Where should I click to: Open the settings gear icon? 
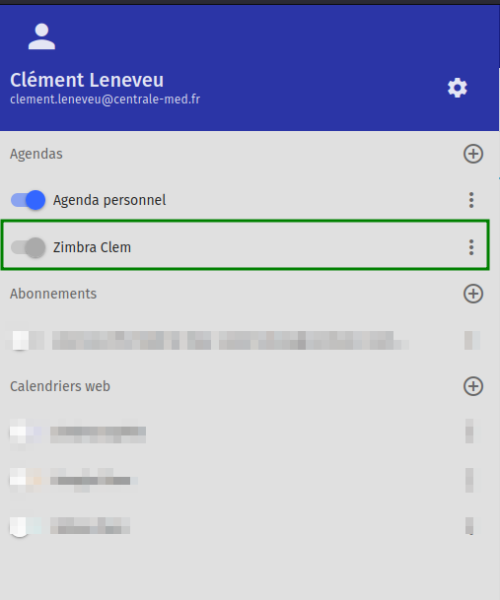[x=457, y=88]
